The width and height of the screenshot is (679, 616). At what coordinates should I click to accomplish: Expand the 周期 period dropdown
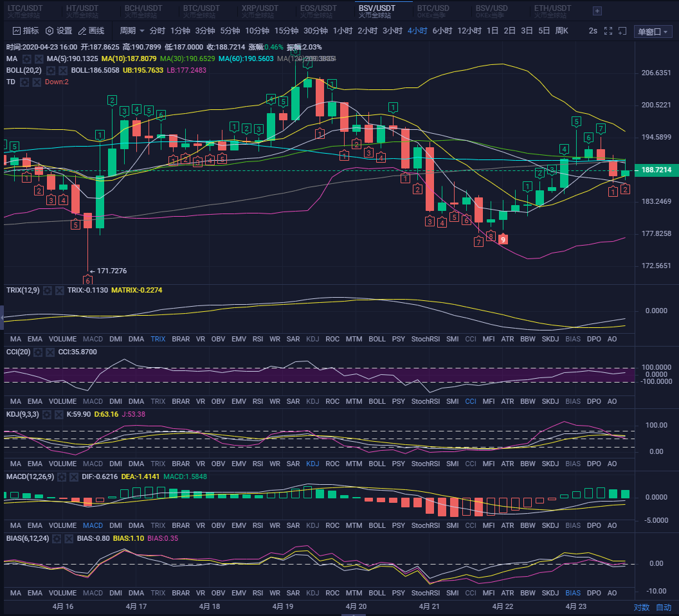(x=132, y=31)
